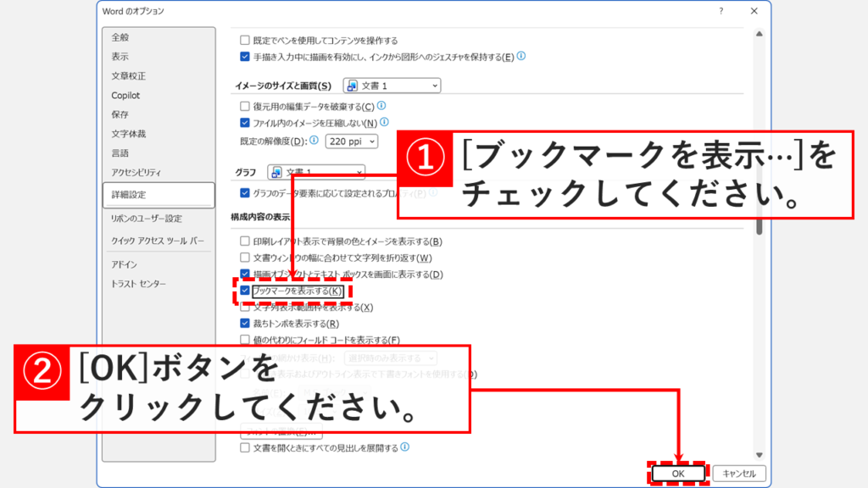Close the Word のオプション dialog
Viewport: 868px width, 488px height.
point(754,11)
